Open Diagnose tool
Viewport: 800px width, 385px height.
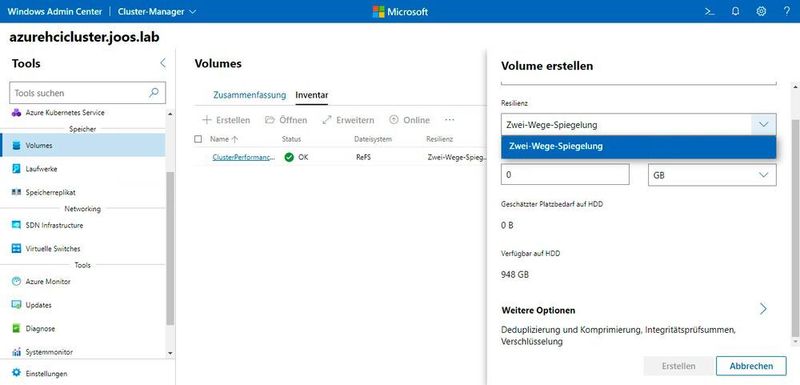tap(83, 328)
